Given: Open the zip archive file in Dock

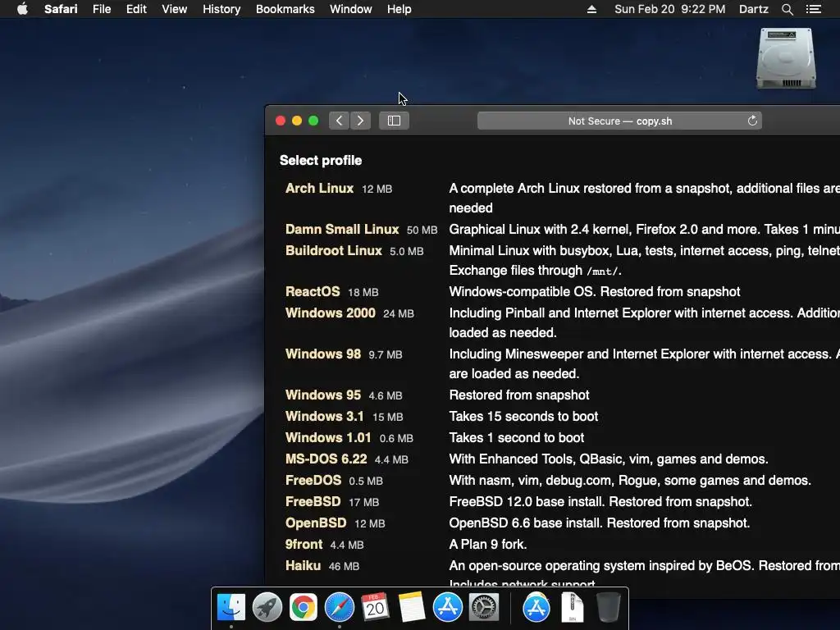Looking at the screenshot, I should (x=572, y=607).
